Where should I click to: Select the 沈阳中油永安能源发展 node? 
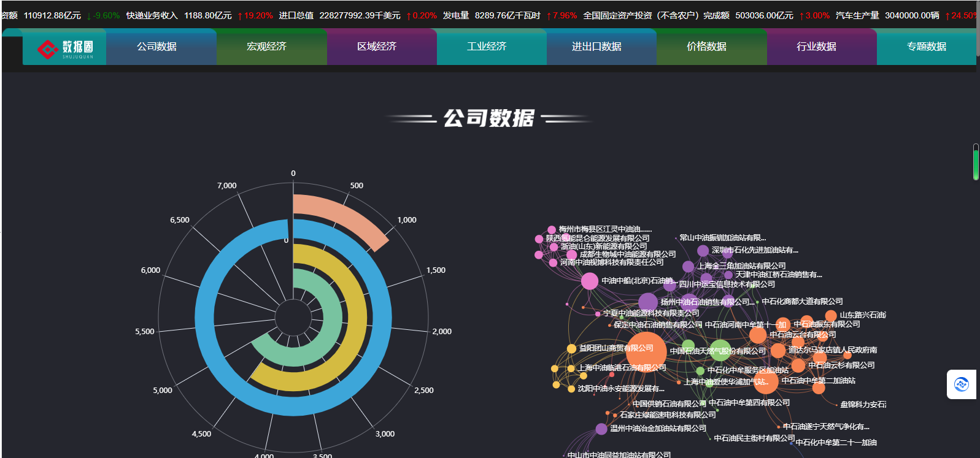[571, 389]
